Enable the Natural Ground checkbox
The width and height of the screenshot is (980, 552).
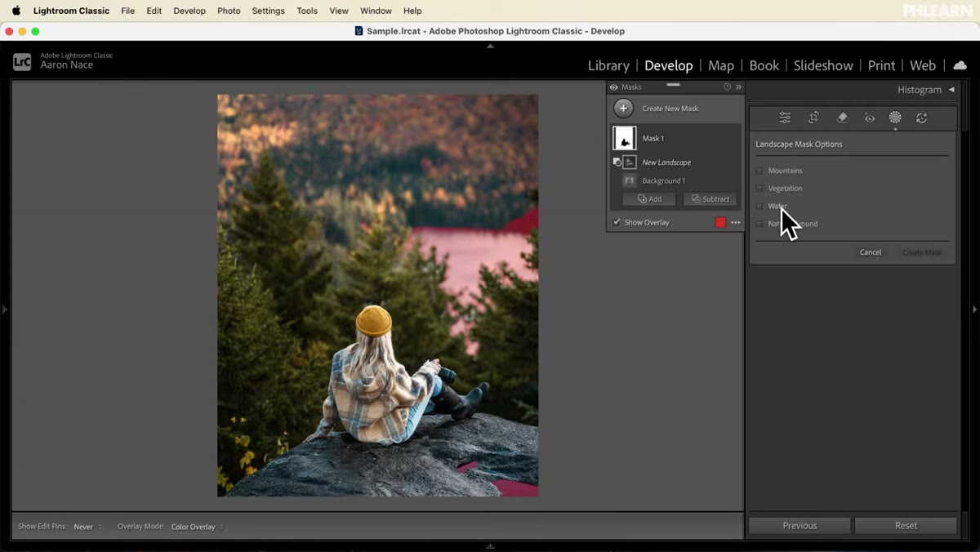[759, 223]
